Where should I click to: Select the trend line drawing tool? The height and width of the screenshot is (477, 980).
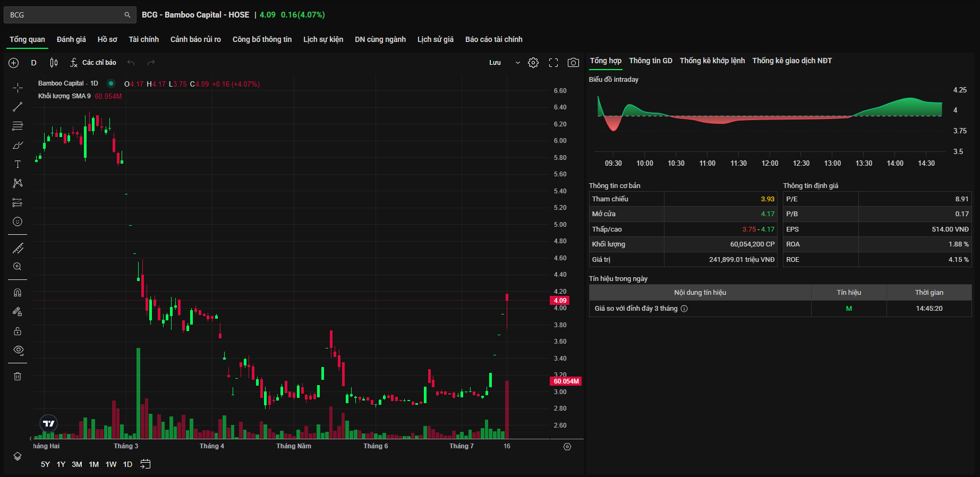pos(18,107)
